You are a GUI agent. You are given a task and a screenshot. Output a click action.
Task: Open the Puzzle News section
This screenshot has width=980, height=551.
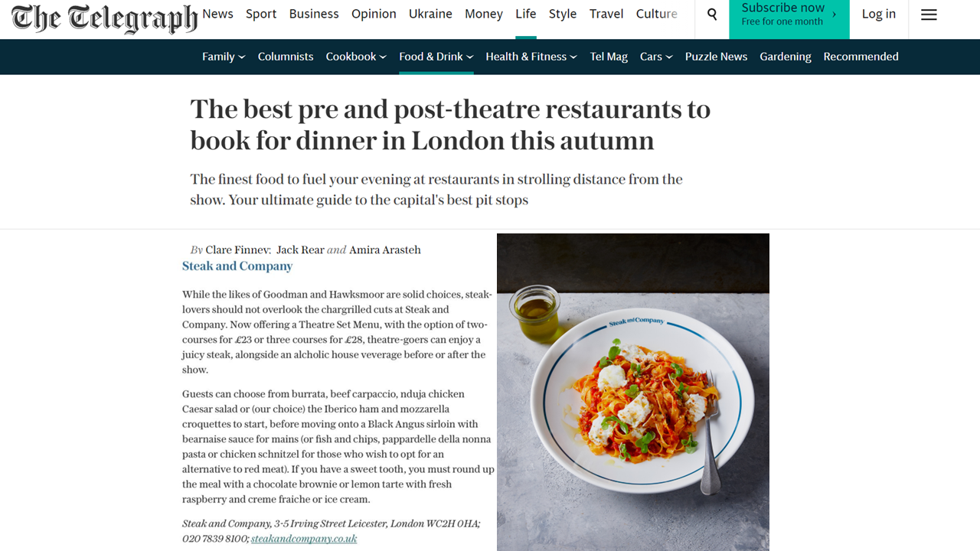click(x=716, y=57)
